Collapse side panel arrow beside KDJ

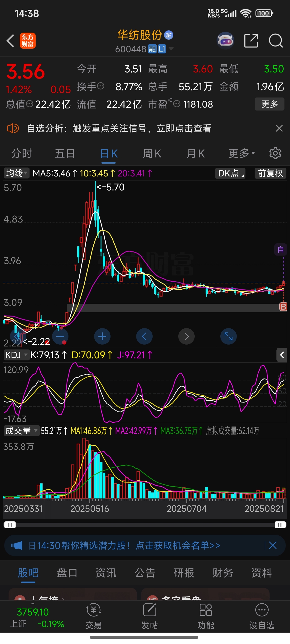tap(282, 355)
